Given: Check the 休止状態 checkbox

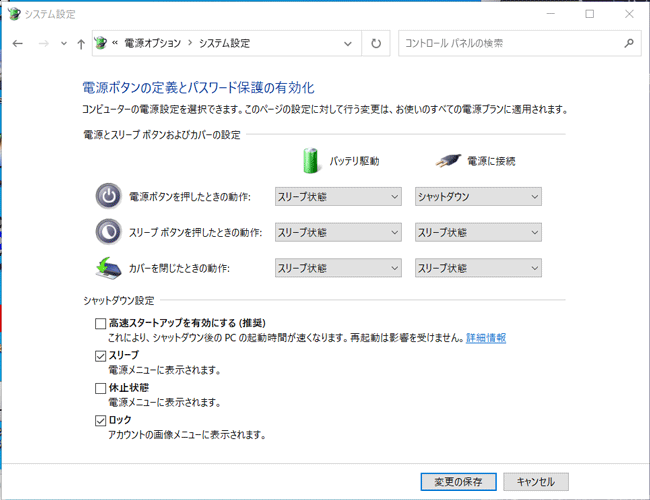Looking at the screenshot, I should point(100,388).
